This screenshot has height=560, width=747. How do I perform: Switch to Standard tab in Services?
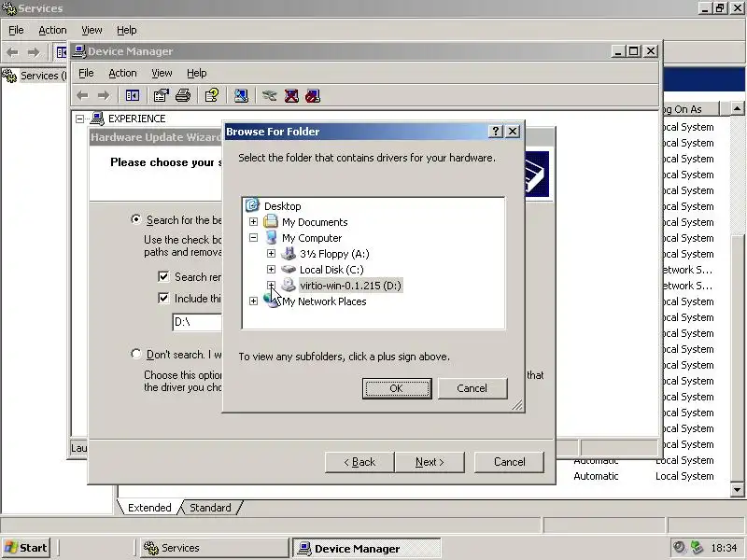[x=210, y=508]
